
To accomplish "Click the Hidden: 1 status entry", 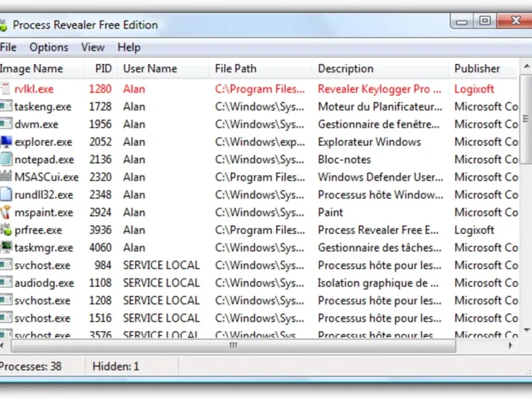I will (115, 366).
